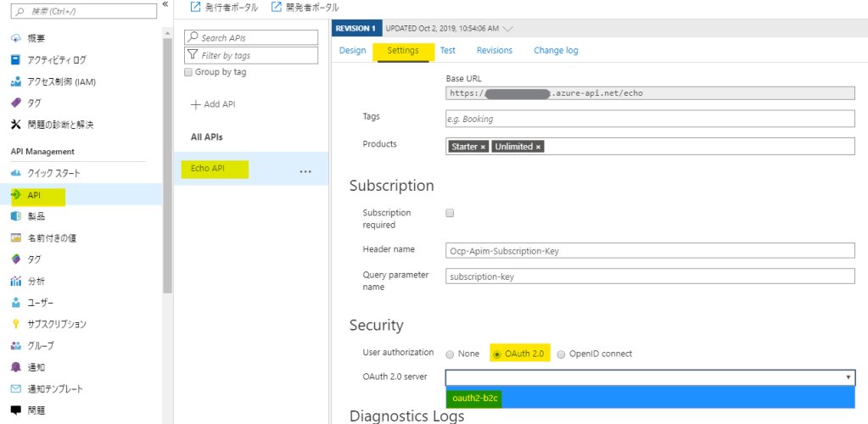Expand the Revision 1 updated chevron

coord(508,28)
